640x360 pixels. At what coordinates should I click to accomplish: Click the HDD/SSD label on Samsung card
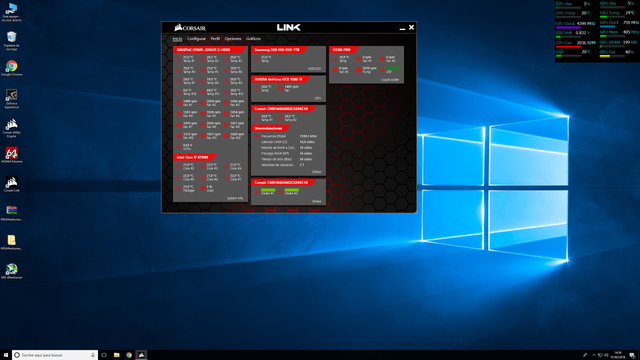click(x=314, y=69)
